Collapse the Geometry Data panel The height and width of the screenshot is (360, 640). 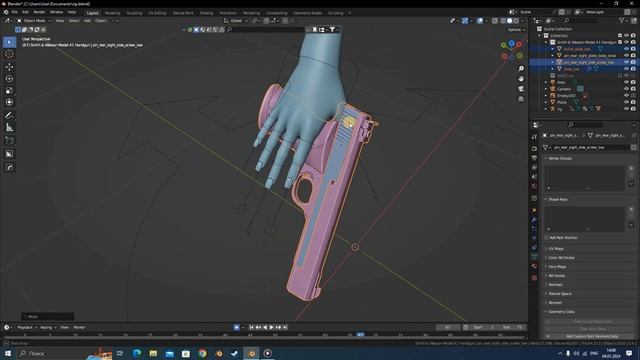point(546,311)
